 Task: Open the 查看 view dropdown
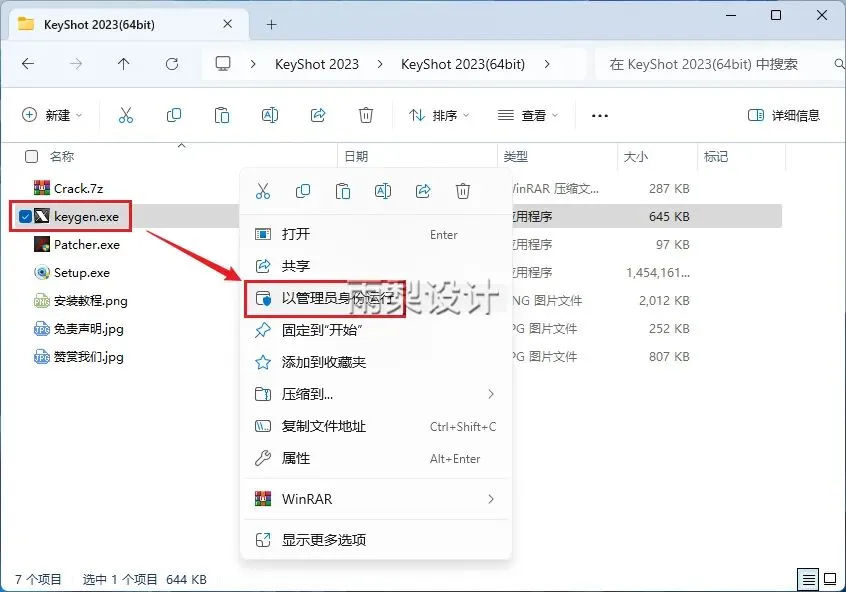pos(528,115)
